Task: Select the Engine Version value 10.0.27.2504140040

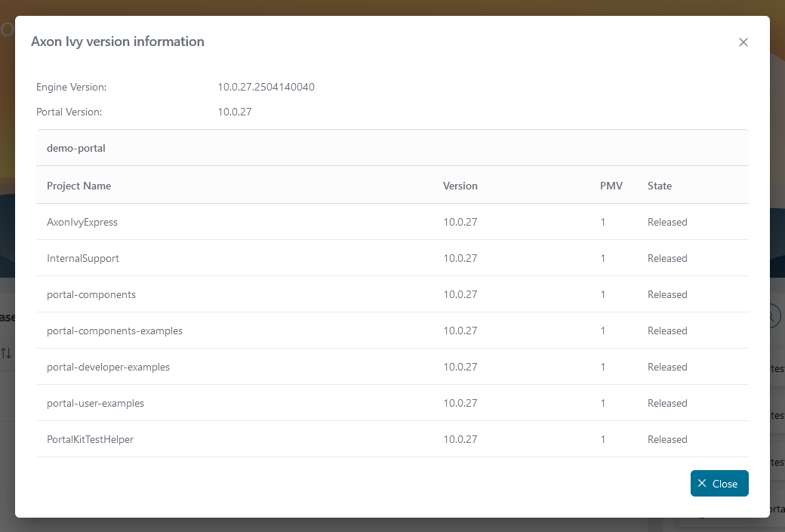Action: click(266, 87)
